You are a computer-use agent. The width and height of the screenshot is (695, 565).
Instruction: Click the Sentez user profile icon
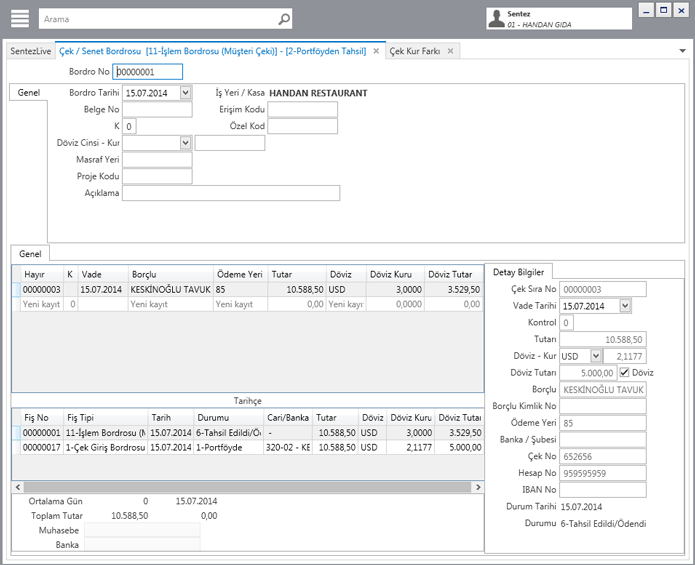(x=496, y=19)
